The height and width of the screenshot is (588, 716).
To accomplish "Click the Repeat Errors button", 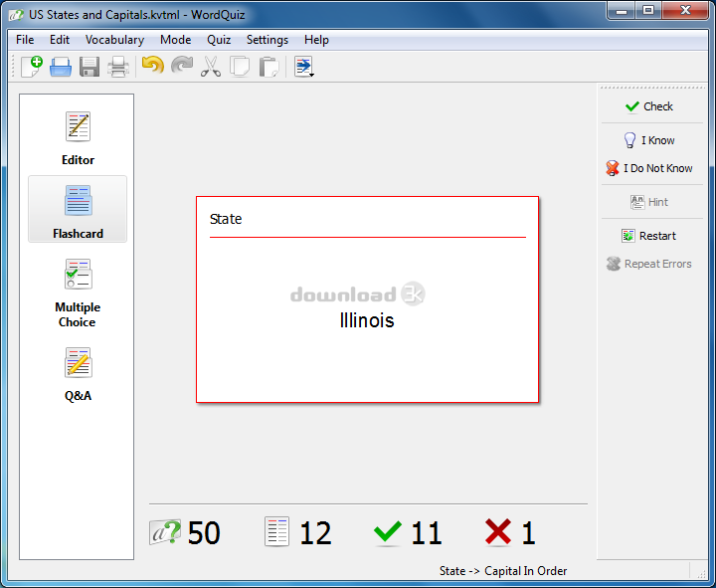I will [x=648, y=264].
